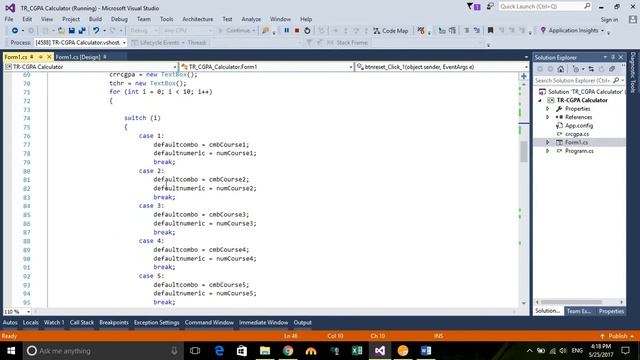The width and height of the screenshot is (640, 360).
Task: Open the Autos debug window tab
Action: pyautogui.click(x=10, y=322)
